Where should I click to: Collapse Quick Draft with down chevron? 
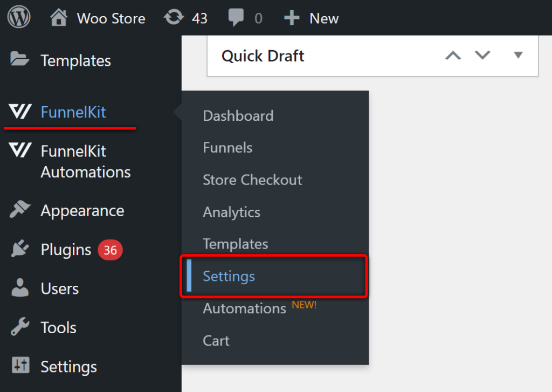(x=482, y=55)
